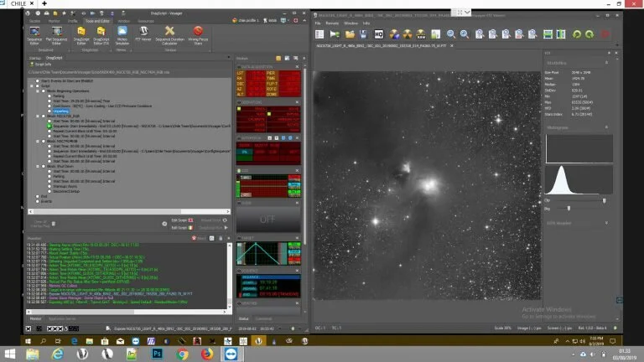Adjust the Bkg histogram slider handle
The width and height of the screenshot is (644, 362).
(x=569, y=209)
